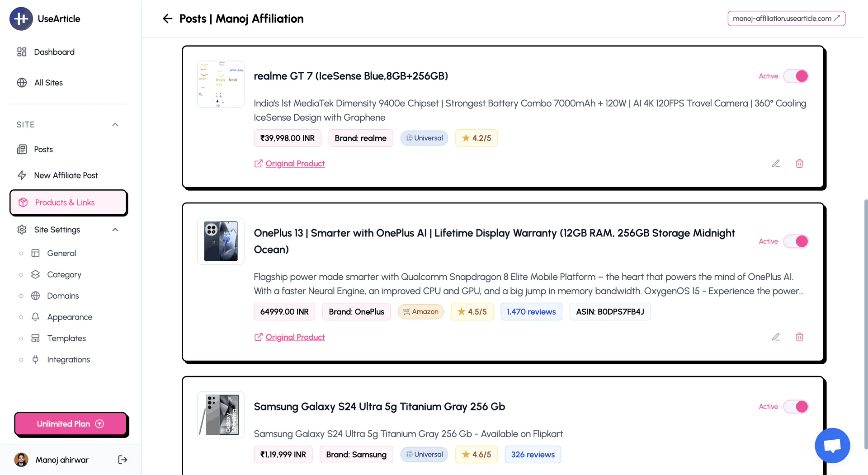Open the Products & Links panel

click(66, 202)
